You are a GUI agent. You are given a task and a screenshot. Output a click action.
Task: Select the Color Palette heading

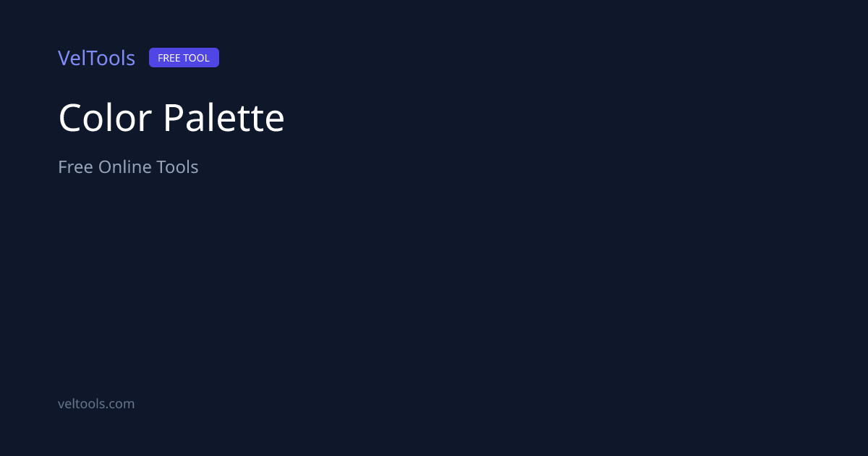(171, 118)
